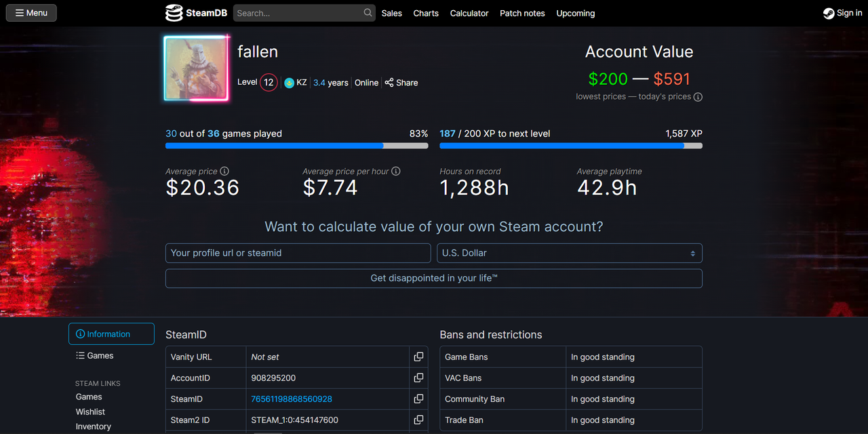Copy the AccountID value
Image resolution: width=868 pixels, height=434 pixels.
click(x=418, y=378)
